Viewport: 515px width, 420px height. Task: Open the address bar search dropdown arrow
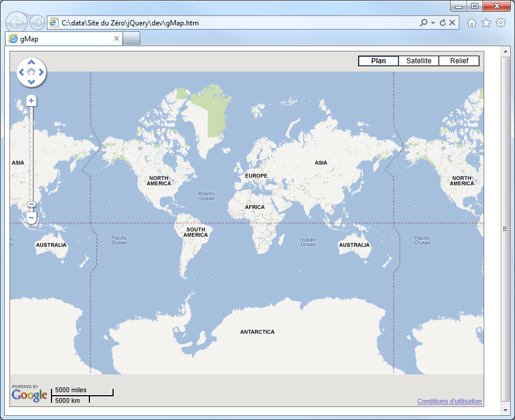pos(433,23)
